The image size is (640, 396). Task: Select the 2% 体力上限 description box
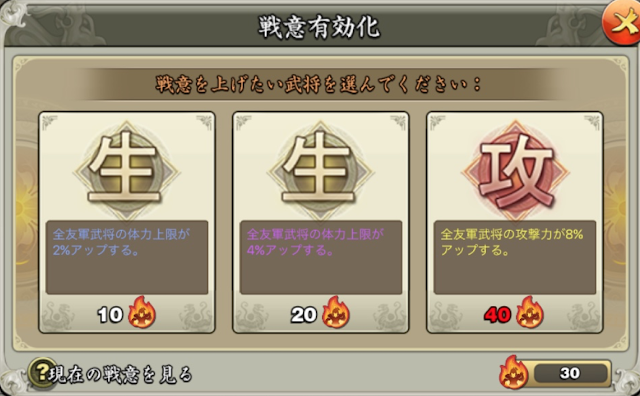click(127, 257)
